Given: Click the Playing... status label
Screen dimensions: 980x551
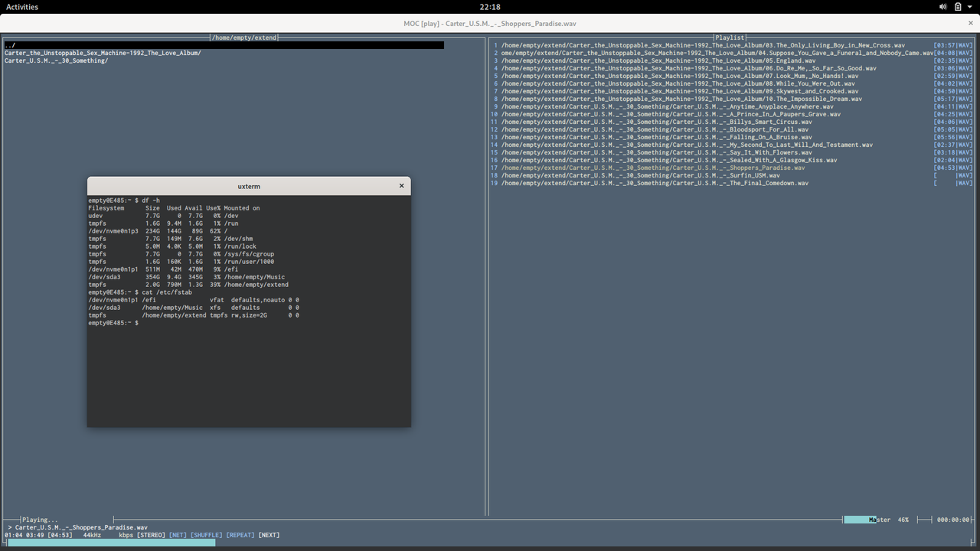Looking at the screenshot, I should point(40,520).
